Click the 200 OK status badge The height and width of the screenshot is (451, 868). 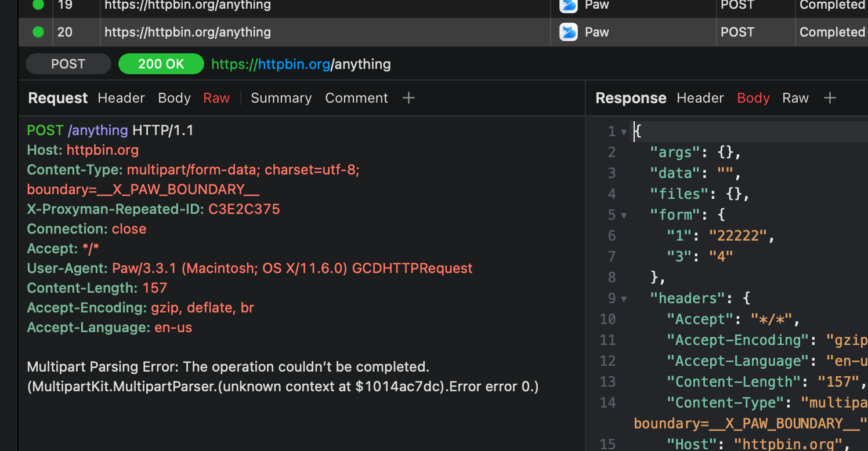[x=161, y=64]
